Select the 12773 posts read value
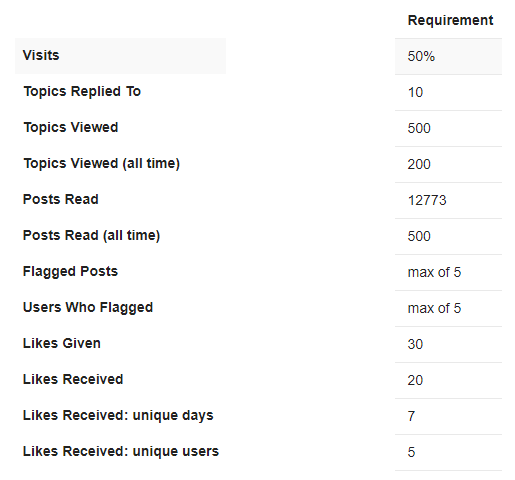The width and height of the screenshot is (515, 480). (427, 200)
